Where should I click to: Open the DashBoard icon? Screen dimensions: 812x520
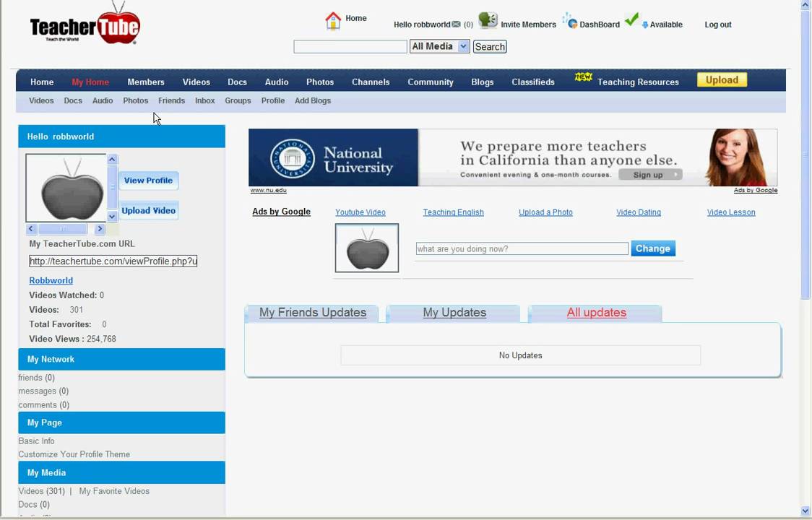569,21
